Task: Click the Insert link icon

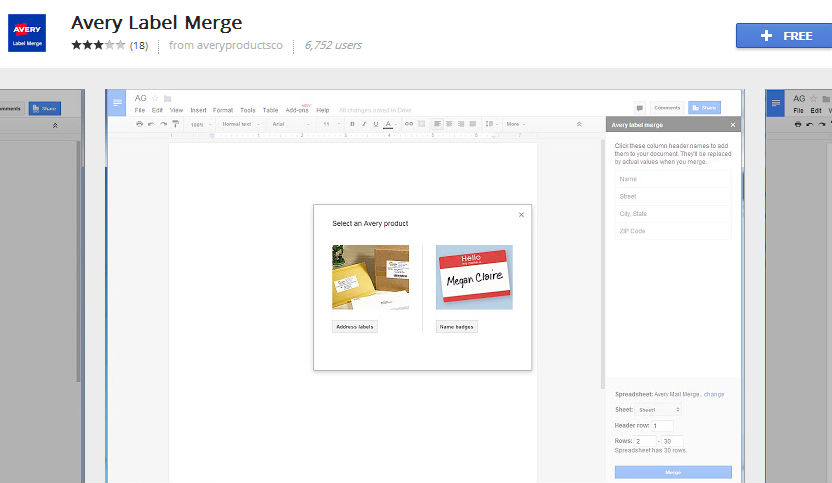Action: 409,124
